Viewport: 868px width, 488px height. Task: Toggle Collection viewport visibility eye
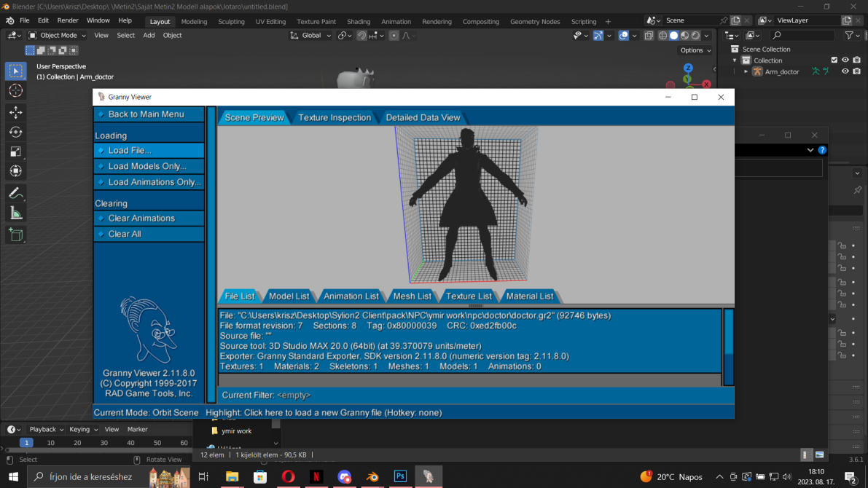(845, 60)
